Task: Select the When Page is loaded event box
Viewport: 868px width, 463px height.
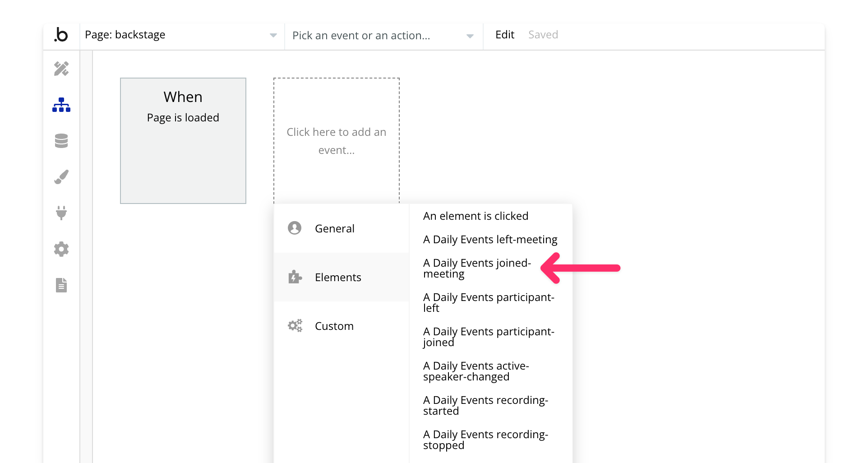Action: [x=183, y=141]
